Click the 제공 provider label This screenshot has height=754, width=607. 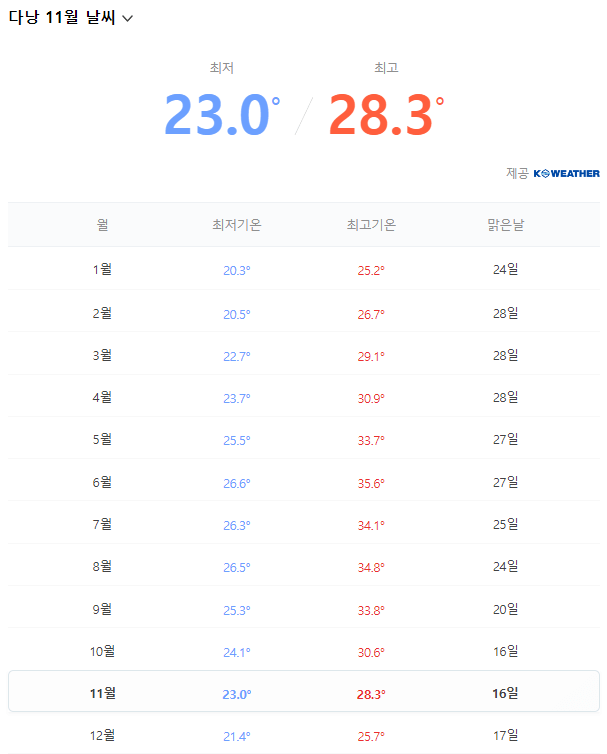(x=517, y=173)
